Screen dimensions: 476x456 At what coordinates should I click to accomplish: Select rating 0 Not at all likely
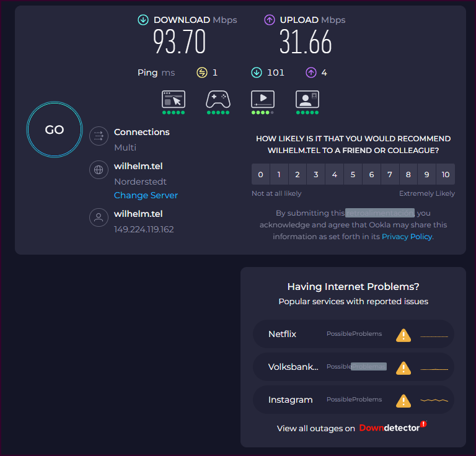click(260, 174)
